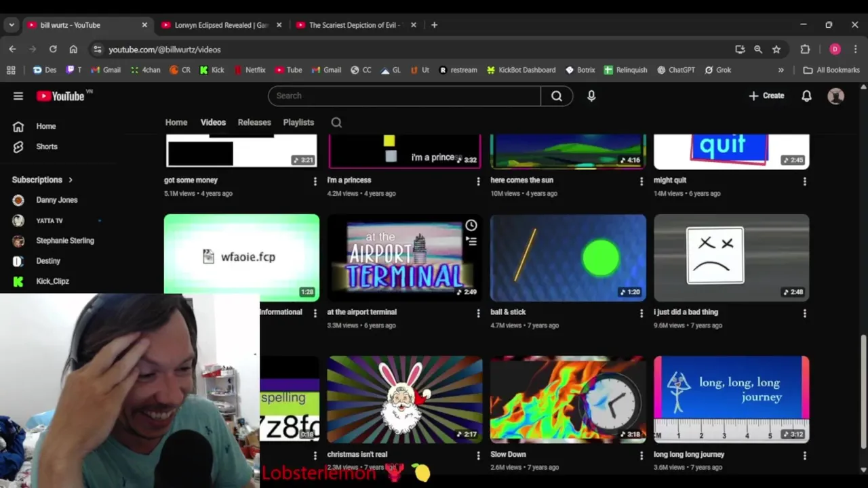This screenshot has width=868, height=488.
Task: Open options for 'ball & stick' video
Action: [x=642, y=313]
